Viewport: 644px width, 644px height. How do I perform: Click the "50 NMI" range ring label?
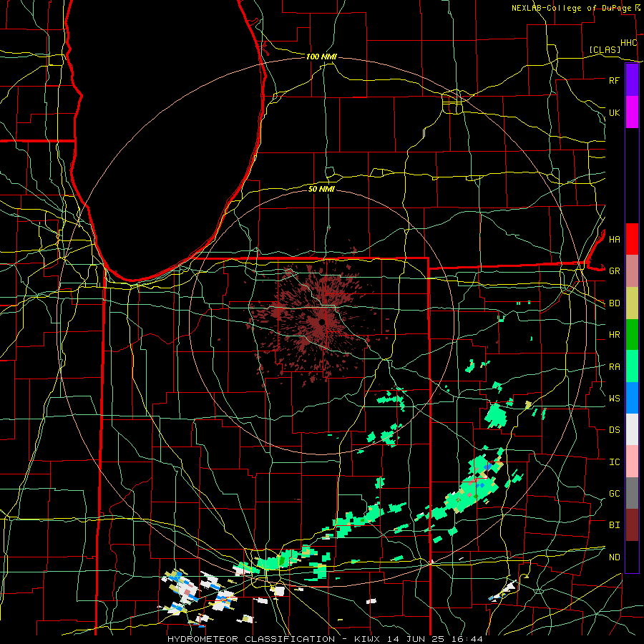pyautogui.click(x=321, y=189)
